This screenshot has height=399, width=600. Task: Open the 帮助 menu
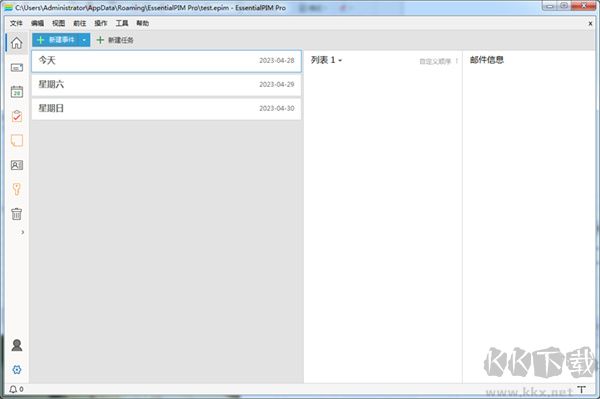[x=143, y=23]
